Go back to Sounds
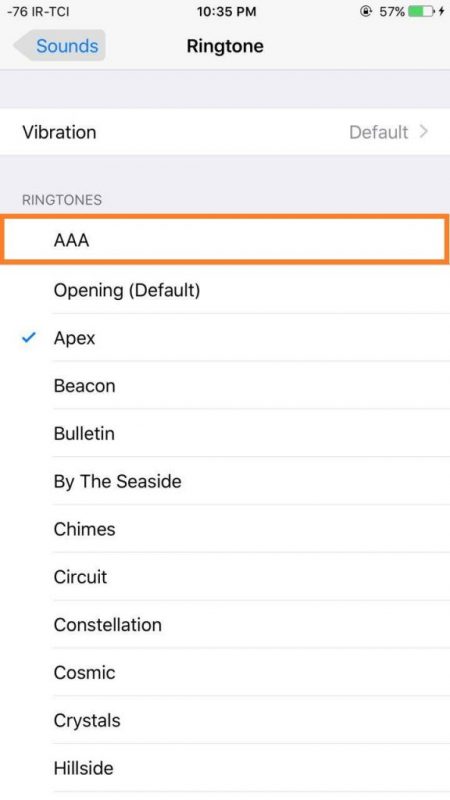Image resolution: width=450 pixels, height=800 pixels. [x=59, y=46]
